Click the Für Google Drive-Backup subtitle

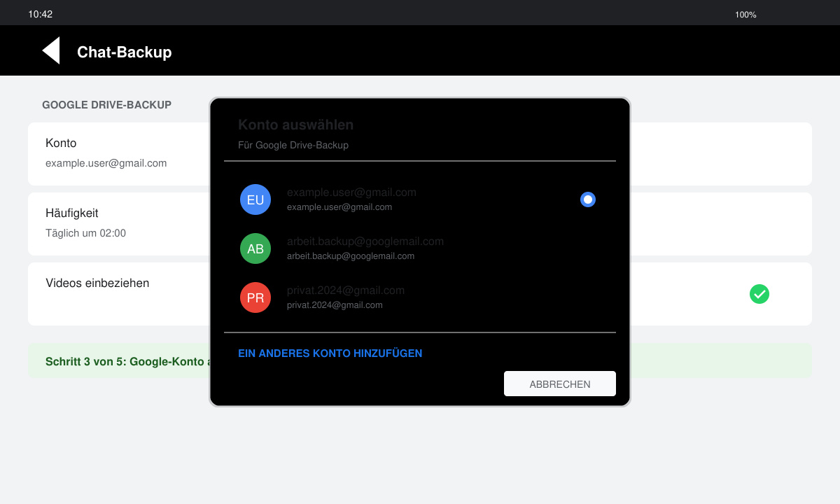pos(293,146)
